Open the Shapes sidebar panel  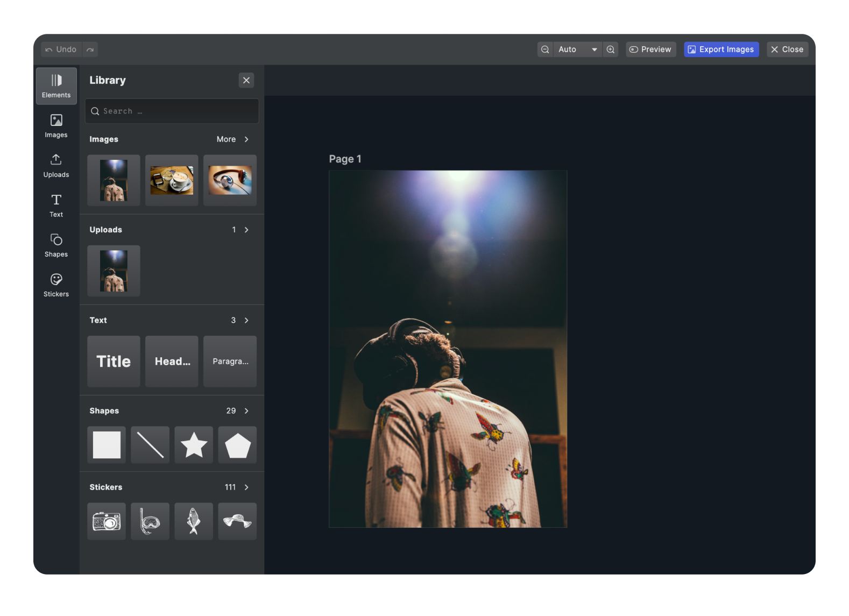(x=56, y=245)
